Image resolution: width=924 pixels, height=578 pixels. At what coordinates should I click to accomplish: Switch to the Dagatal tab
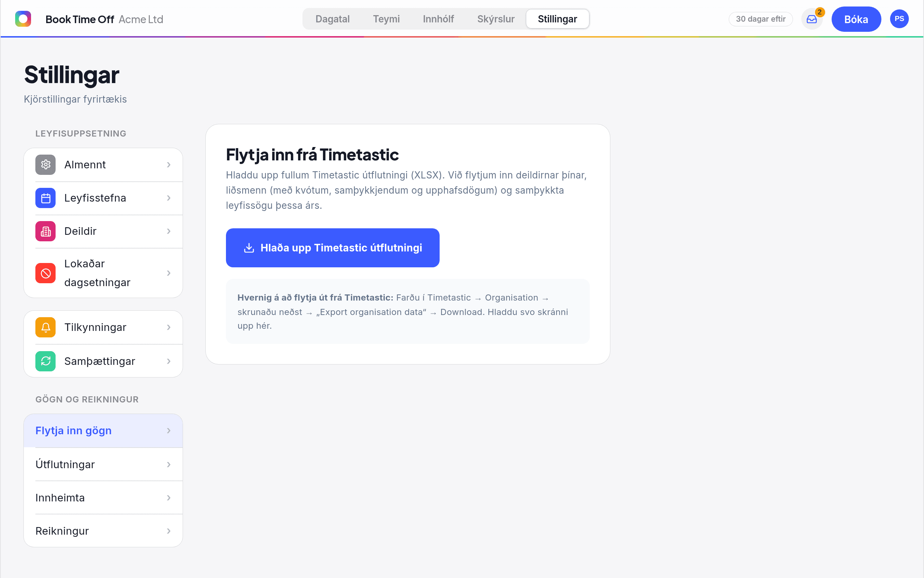332,19
